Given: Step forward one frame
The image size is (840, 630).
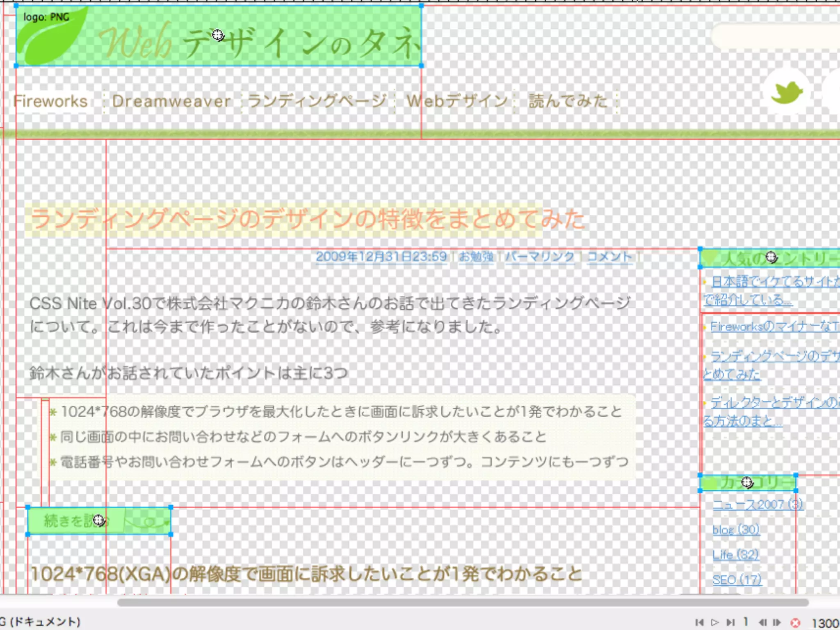Looking at the screenshot, I should click(x=777, y=623).
